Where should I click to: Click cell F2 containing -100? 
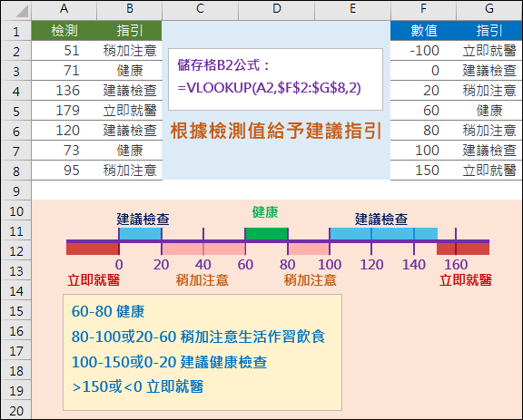click(423, 51)
